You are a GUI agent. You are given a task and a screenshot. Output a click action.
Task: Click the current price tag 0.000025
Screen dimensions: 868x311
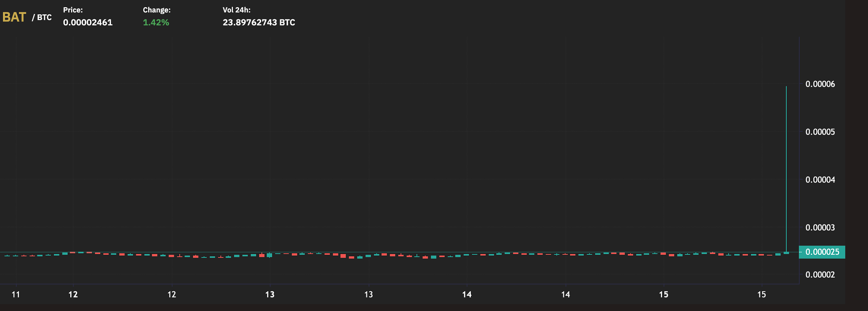click(x=822, y=252)
